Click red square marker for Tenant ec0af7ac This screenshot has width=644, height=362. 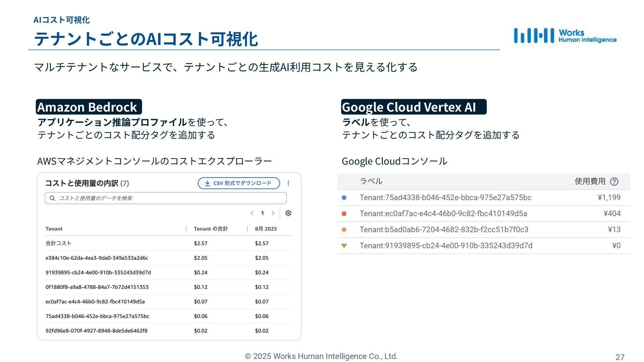[x=344, y=214]
